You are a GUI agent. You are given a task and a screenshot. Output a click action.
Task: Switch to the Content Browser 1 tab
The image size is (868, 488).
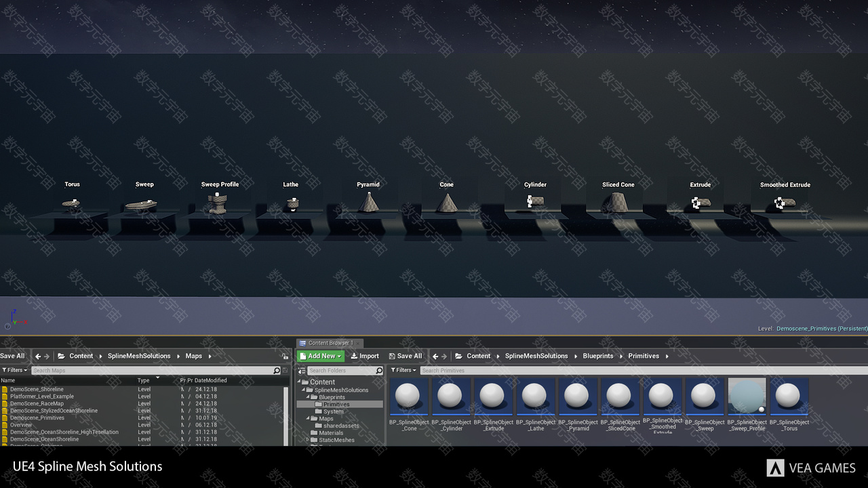[330, 343]
